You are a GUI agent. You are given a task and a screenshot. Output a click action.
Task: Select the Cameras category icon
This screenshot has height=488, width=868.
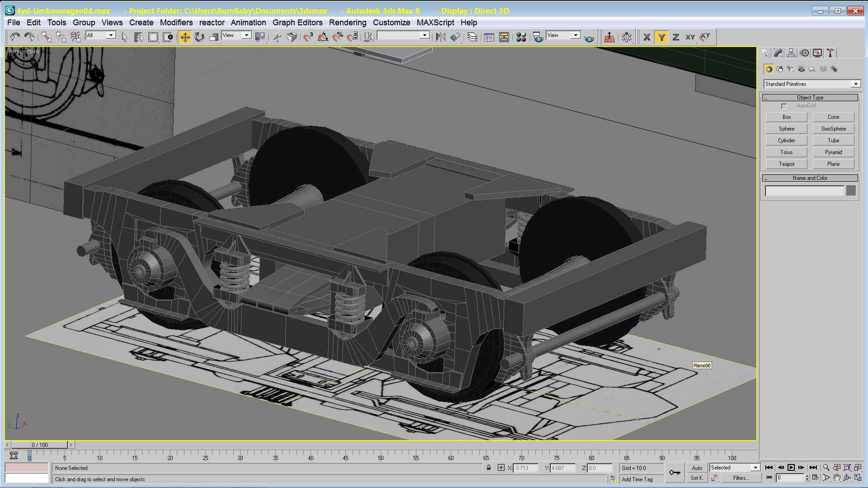801,69
